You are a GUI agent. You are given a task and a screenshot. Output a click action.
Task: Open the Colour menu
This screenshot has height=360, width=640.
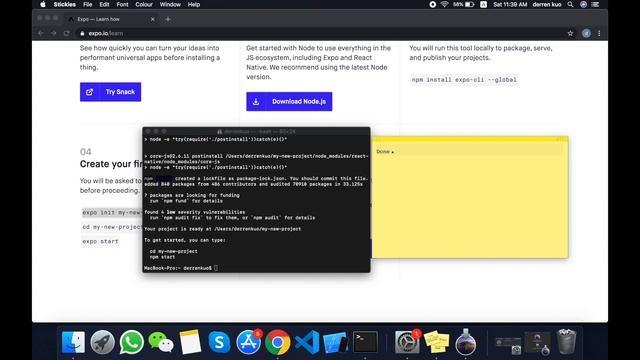pos(144,4)
